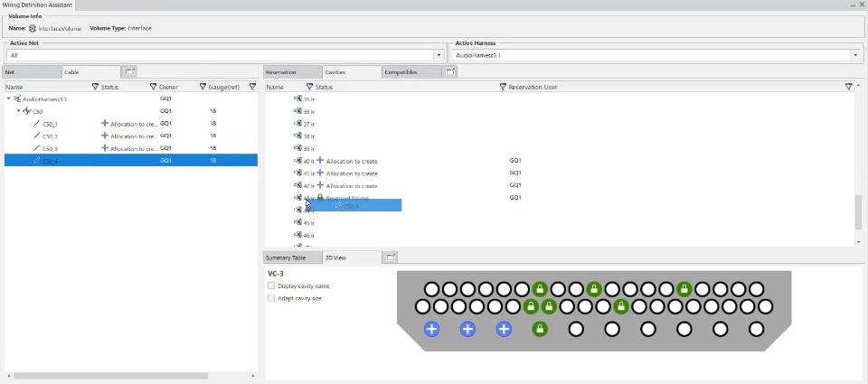Click the blue plus icon in the C50_2 row
The width and height of the screenshot is (868, 384).
pyautogui.click(x=105, y=136)
